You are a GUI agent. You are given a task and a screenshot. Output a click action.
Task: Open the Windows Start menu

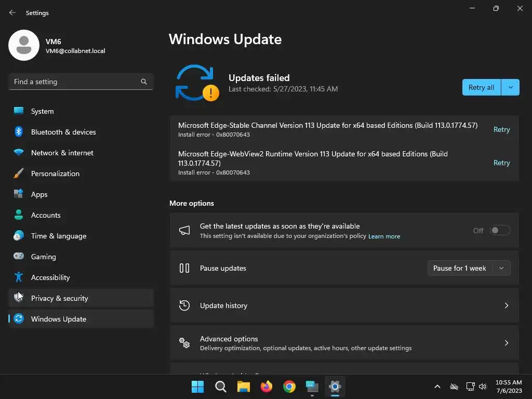pos(197,387)
